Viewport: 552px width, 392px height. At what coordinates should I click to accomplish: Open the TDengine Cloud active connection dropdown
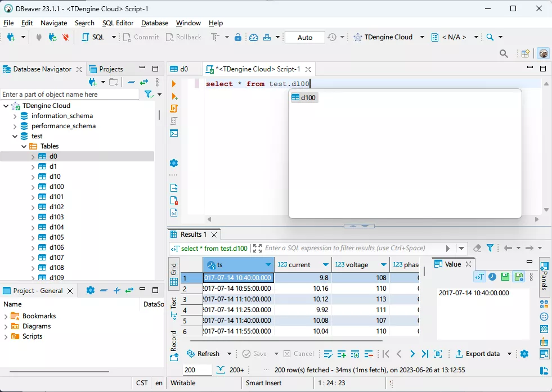388,37
